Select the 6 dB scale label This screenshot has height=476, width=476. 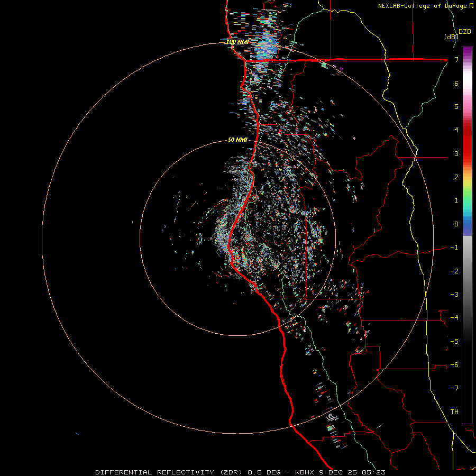(x=456, y=83)
